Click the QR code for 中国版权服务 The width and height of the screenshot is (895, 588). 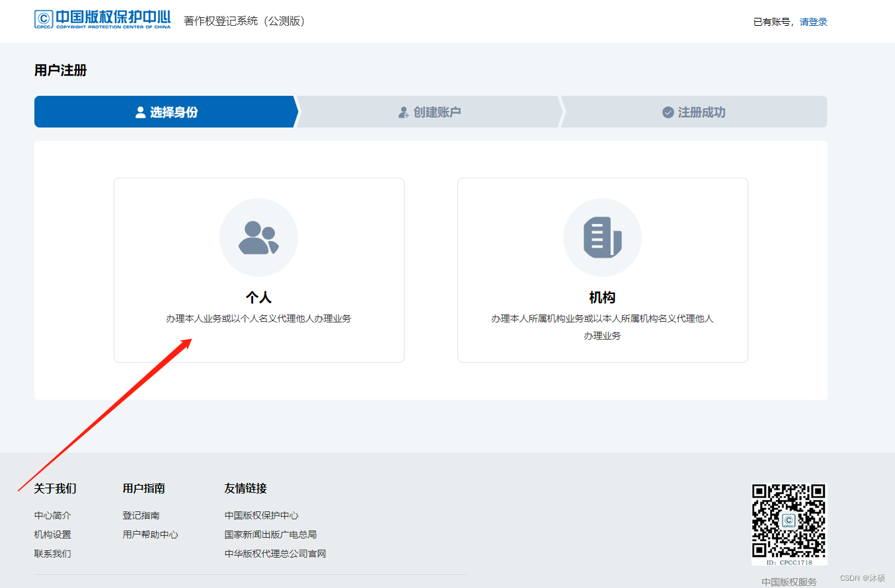(x=789, y=522)
